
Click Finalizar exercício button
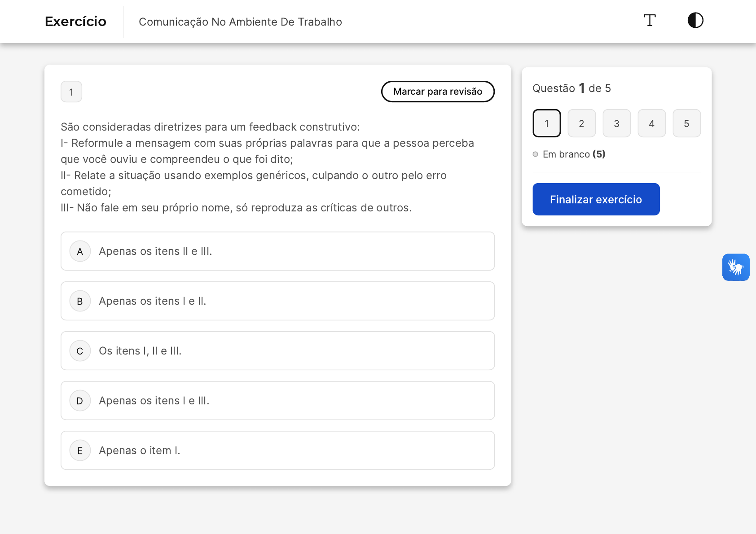tap(596, 199)
